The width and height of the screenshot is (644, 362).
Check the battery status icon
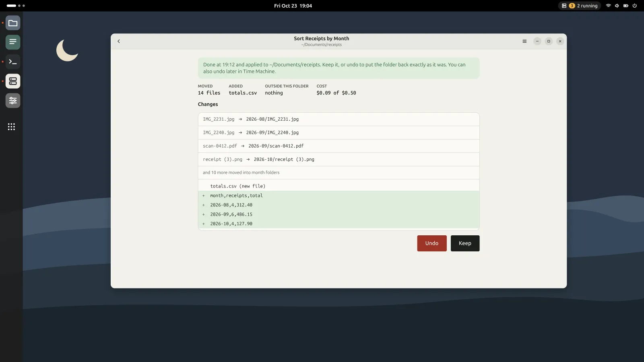(x=626, y=6)
